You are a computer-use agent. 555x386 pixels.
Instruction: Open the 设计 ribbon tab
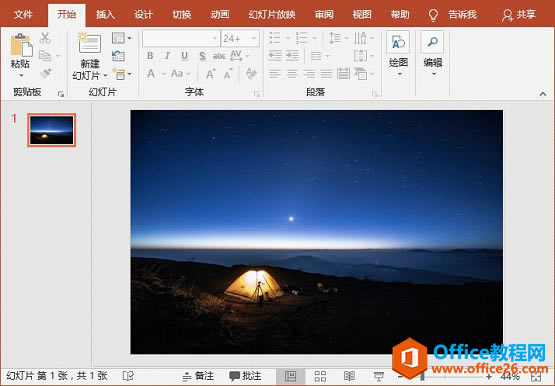(143, 15)
